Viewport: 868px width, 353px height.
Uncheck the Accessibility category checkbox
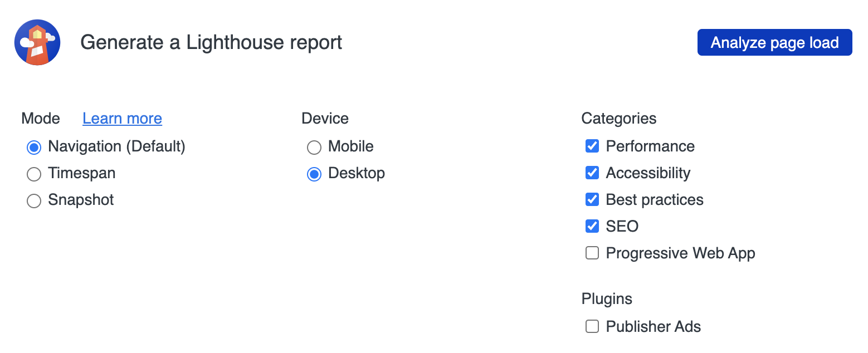pos(592,173)
